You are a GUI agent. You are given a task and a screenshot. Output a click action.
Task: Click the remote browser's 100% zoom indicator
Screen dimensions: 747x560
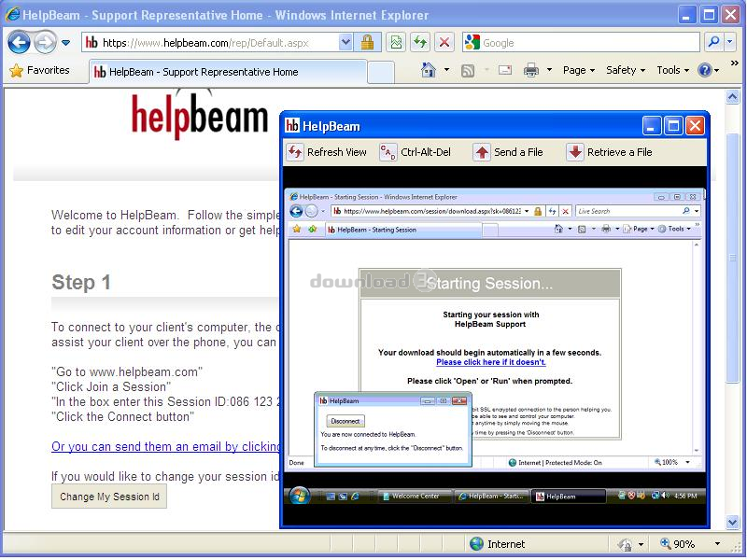(x=666, y=462)
